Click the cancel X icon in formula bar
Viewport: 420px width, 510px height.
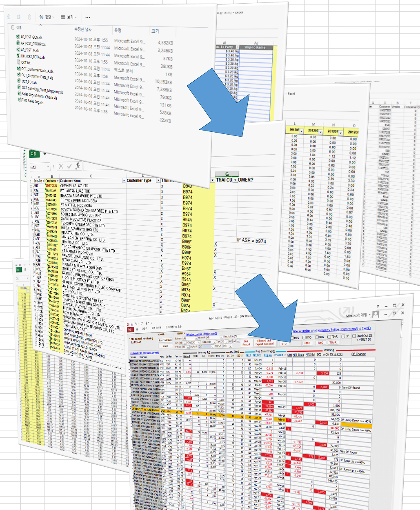point(61,166)
